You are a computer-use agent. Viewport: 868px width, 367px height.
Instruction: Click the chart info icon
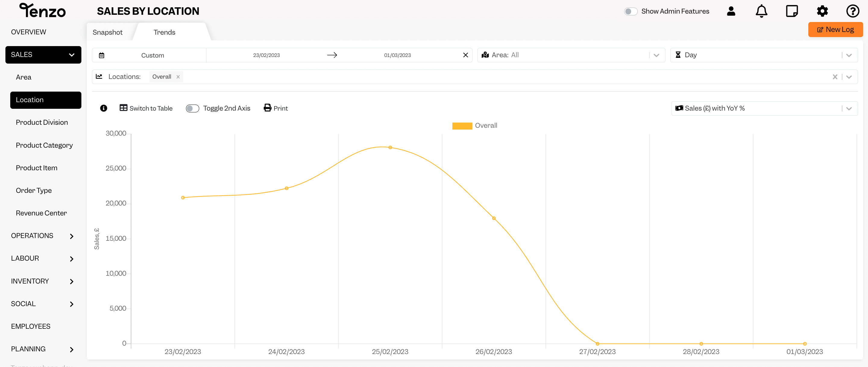tap(103, 108)
